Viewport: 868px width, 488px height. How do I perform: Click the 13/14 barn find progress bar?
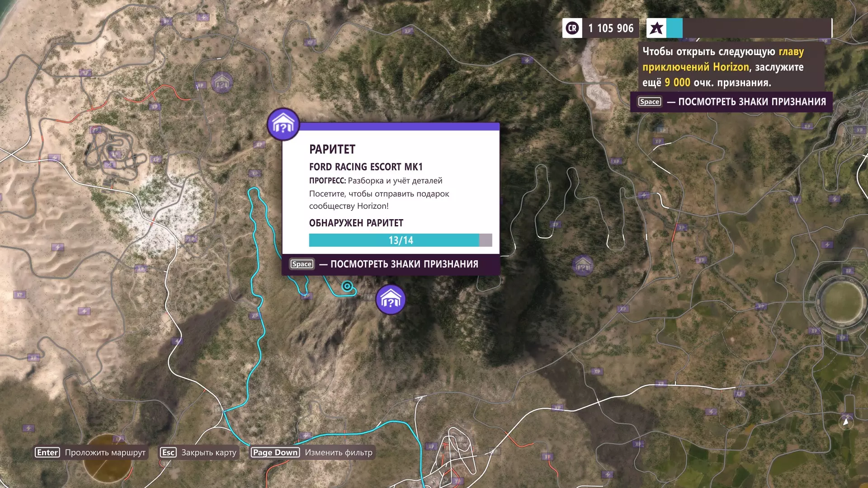(400, 240)
